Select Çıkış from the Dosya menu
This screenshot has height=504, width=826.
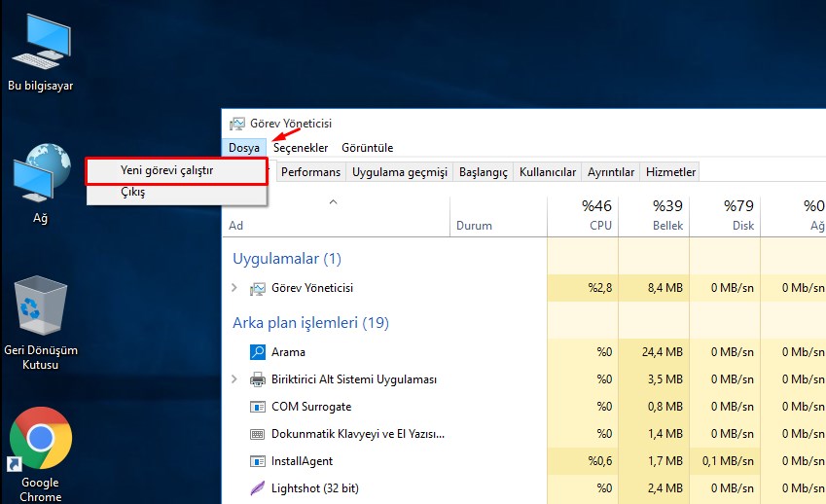coord(133,193)
